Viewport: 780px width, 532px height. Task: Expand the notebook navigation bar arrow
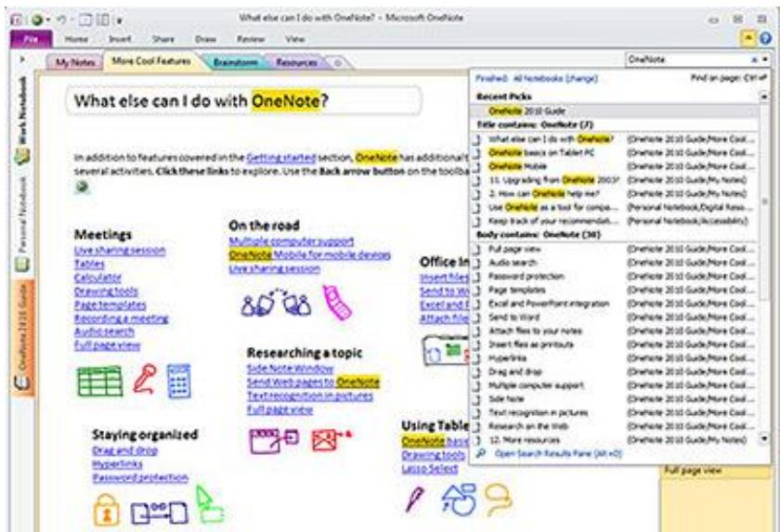(x=22, y=59)
